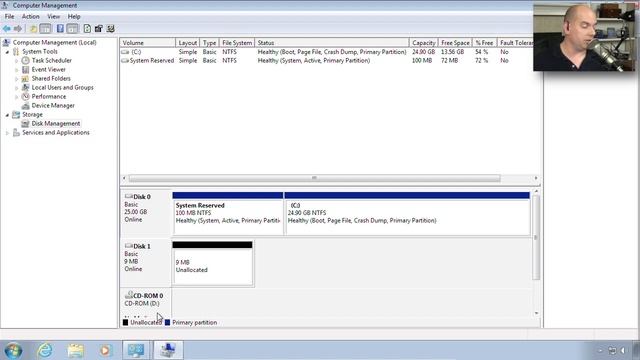Screen dimensions: 640x360
Task: Collapse the Storage node
Action: [x=7, y=115]
